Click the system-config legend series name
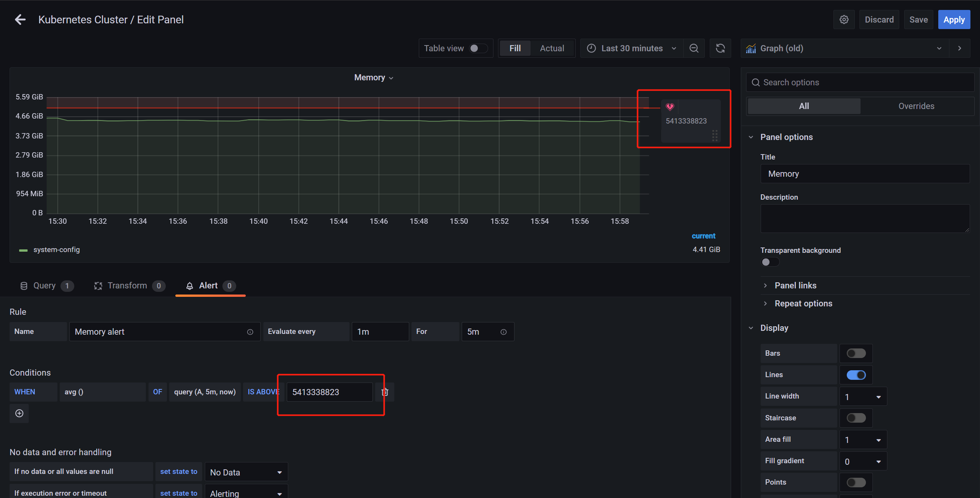This screenshot has height=498, width=980. tap(57, 250)
